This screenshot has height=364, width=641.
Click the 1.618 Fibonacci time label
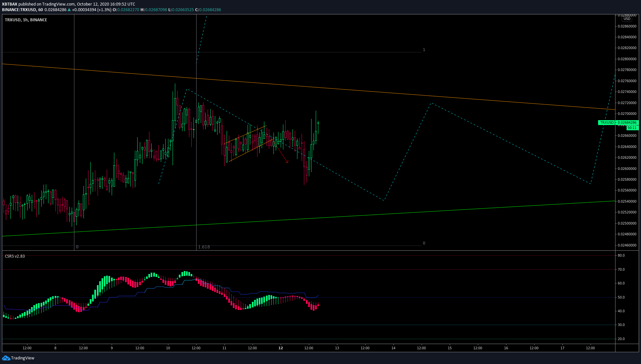coord(204,247)
